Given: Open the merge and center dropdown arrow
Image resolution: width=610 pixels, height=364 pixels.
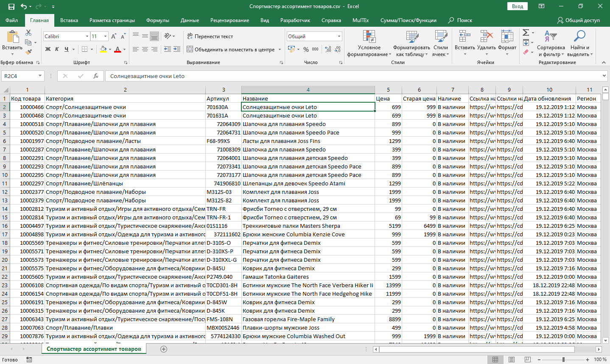Looking at the screenshot, I should click(x=280, y=50).
